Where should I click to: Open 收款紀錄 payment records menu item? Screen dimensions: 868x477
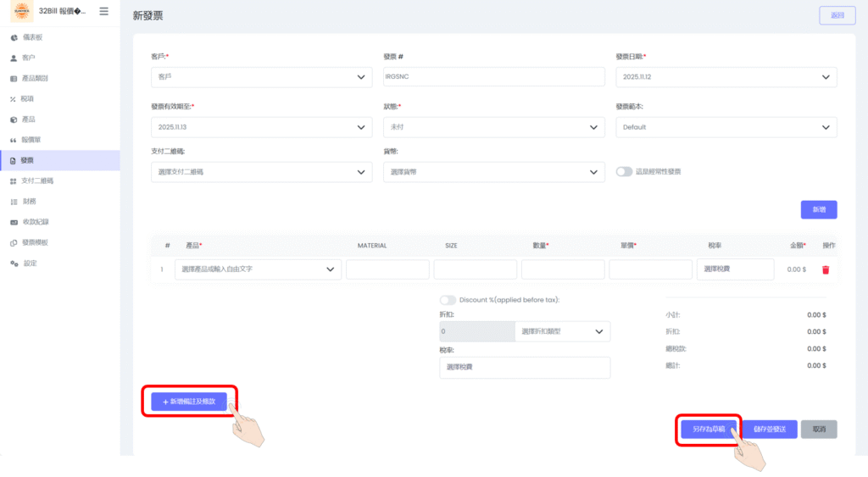[35, 222]
